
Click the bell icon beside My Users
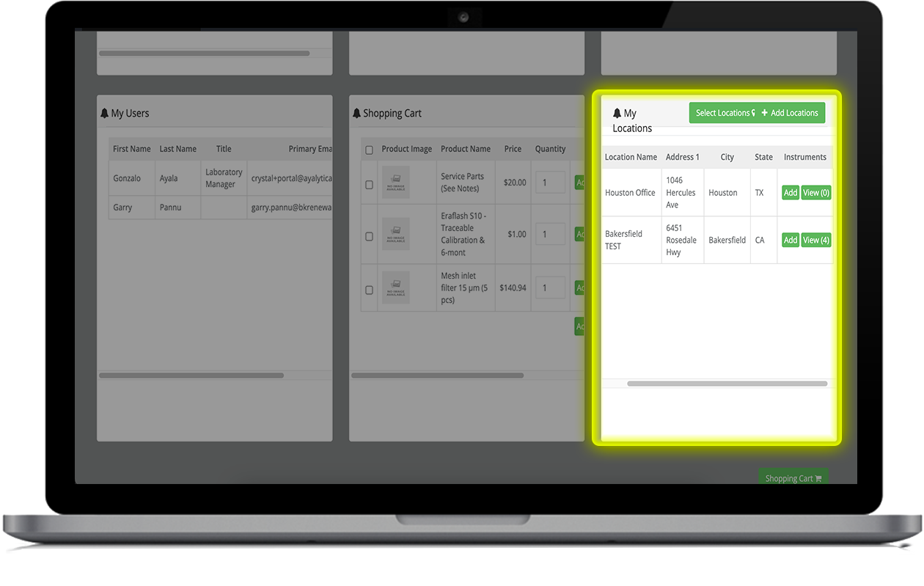pyautogui.click(x=104, y=114)
